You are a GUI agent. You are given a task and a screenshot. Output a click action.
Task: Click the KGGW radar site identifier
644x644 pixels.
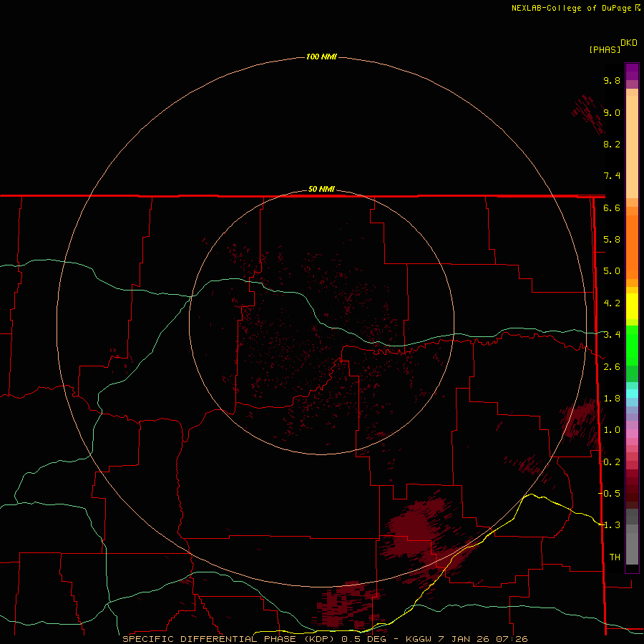419,639
